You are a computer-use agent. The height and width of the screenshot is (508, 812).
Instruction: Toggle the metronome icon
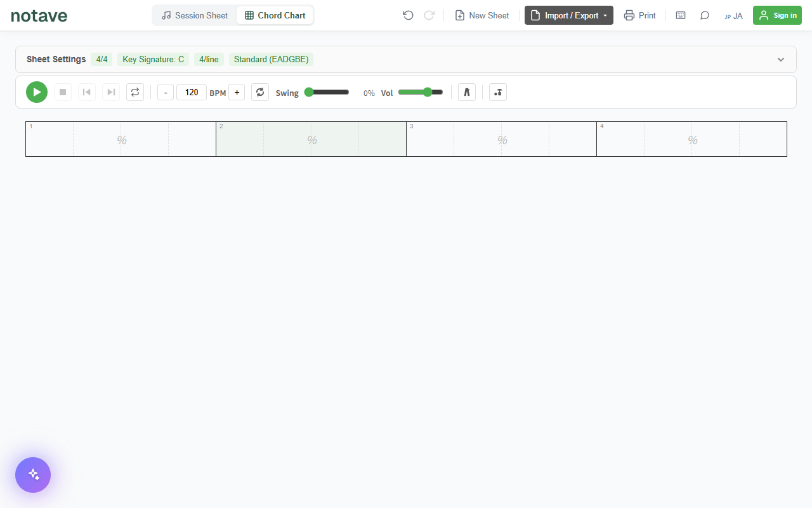[x=467, y=92]
